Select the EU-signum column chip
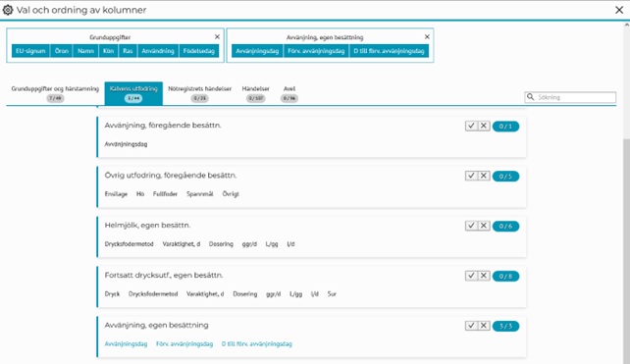Viewport: 630px width, 364px height. (30, 51)
